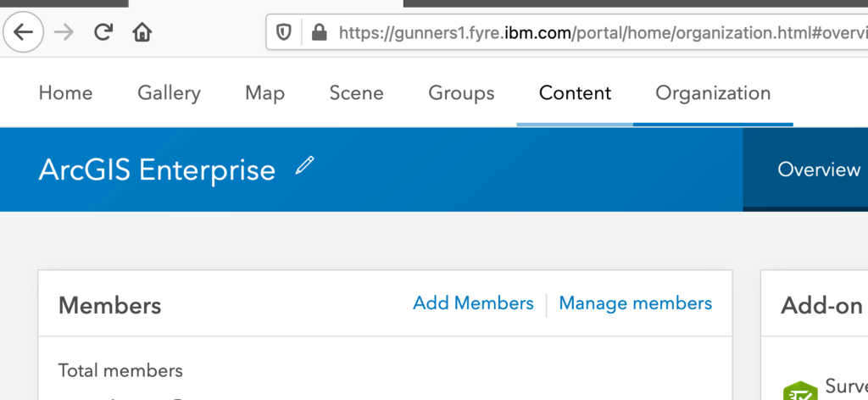Select the Content navigation tab
The height and width of the screenshot is (400, 868).
point(576,93)
